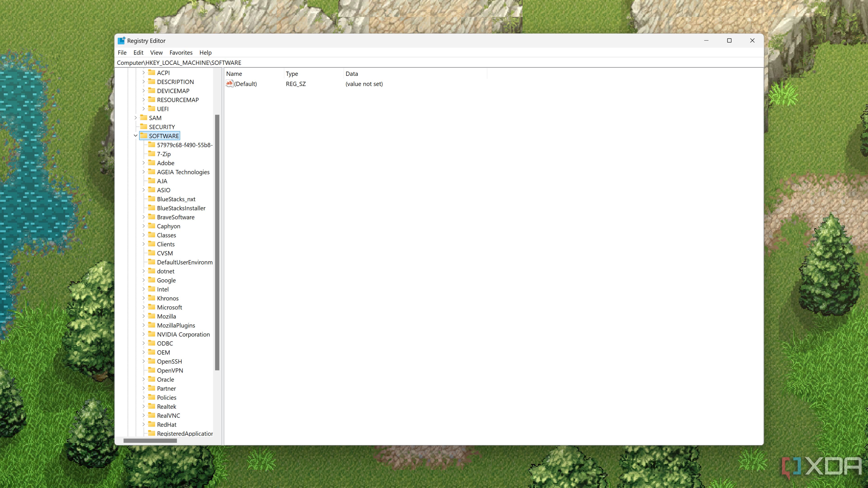This screenshot has height=488, width=868.
Task: Click the SECURITY folder icon
Action: tap(144, 127)
